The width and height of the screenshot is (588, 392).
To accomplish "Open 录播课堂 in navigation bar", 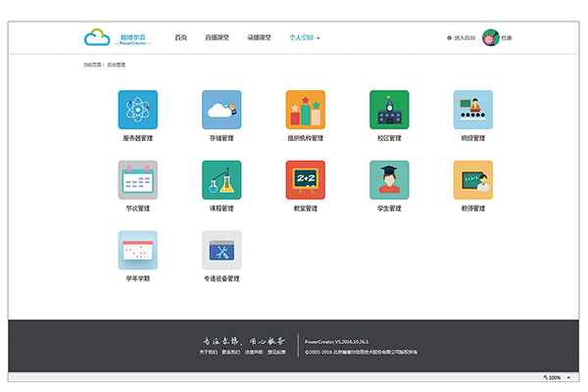I will tap(260, 38).
